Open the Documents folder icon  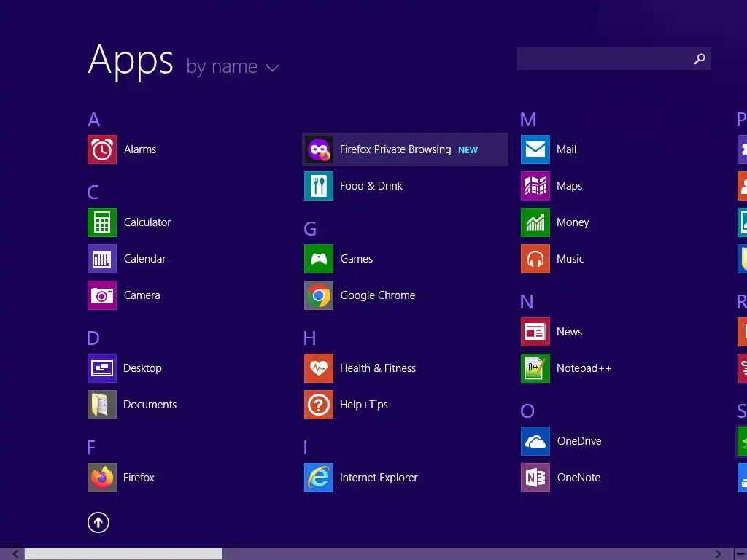point(102,405)
